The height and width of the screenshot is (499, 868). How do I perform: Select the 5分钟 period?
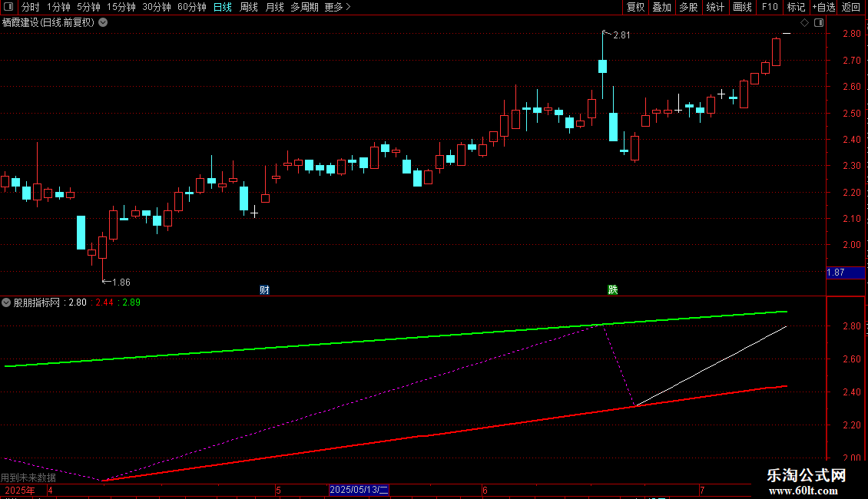[88, 7]
